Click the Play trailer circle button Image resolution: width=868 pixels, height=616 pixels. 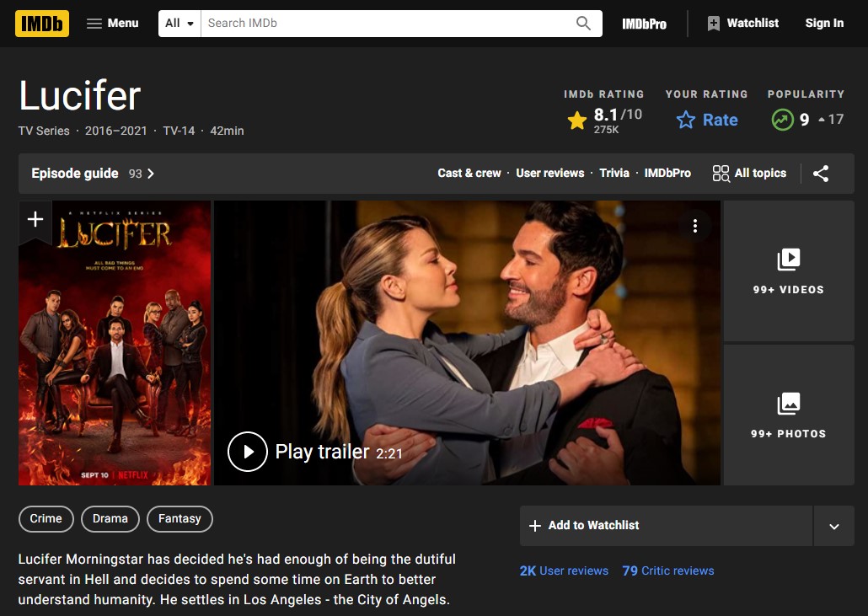[x=248, y=452]
